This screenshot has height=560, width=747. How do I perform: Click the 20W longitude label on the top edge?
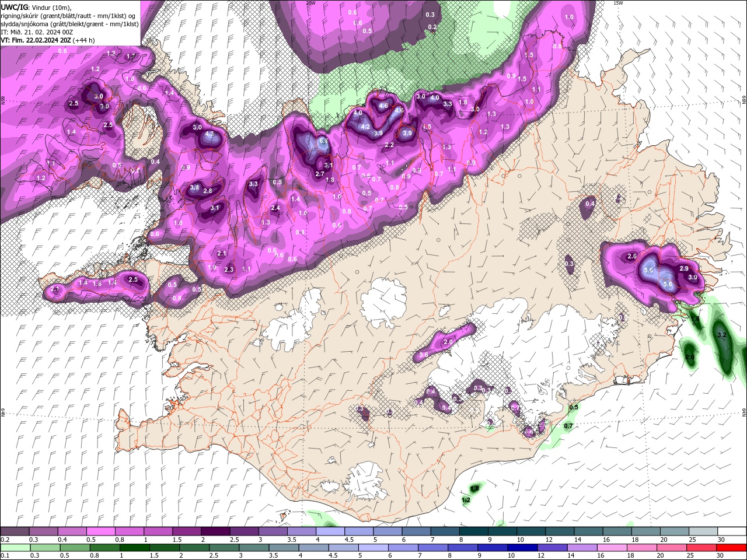click(310, 3)
